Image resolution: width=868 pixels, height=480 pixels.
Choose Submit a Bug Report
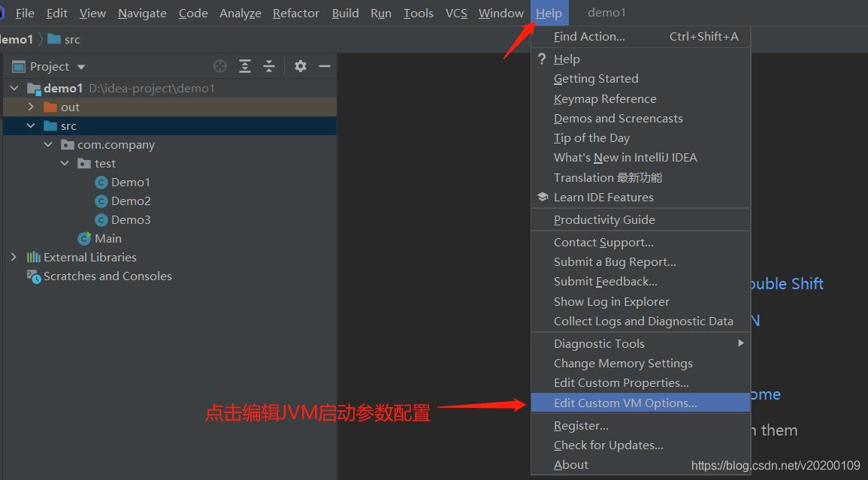(640, 262)
